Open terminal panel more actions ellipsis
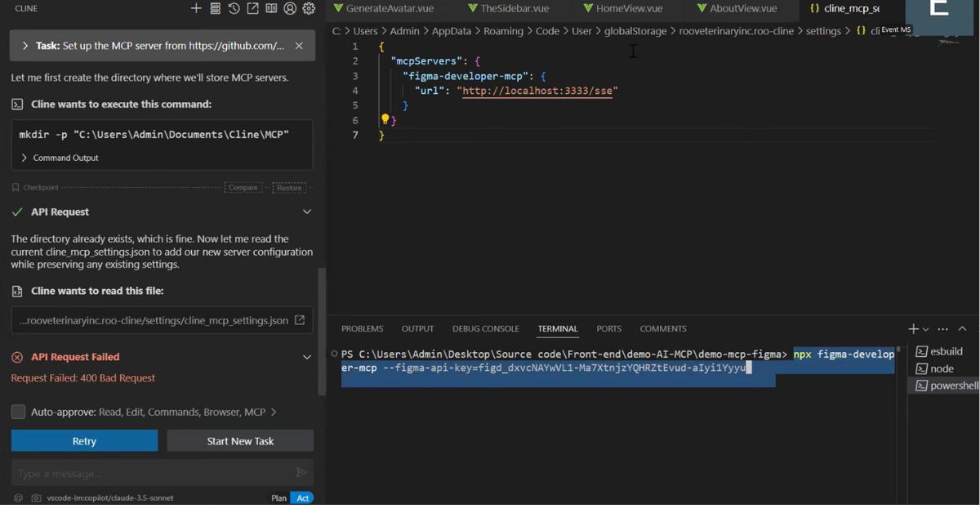The image size is (980, 513). (x=943, y=328)
